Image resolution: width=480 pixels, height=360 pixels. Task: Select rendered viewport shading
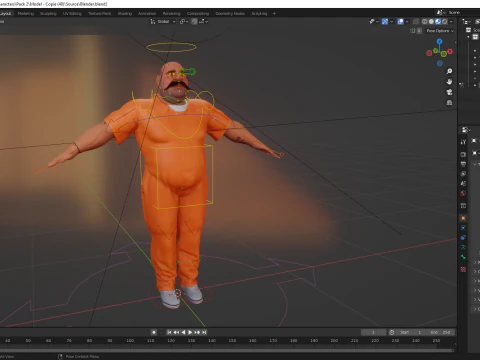click(x=444, y=21)
